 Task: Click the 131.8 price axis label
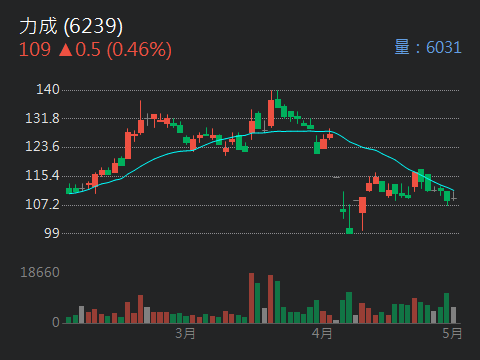[42, 118]
